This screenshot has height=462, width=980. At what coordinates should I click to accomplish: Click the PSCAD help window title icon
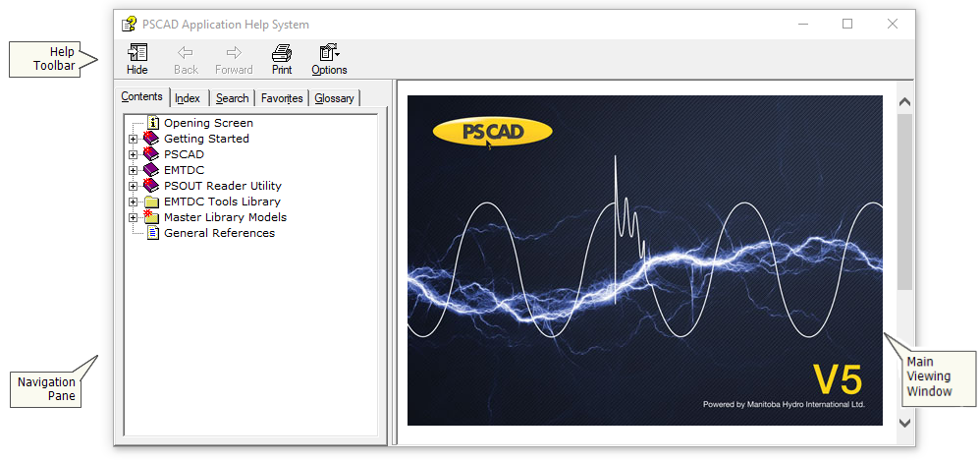click(129, 25)
